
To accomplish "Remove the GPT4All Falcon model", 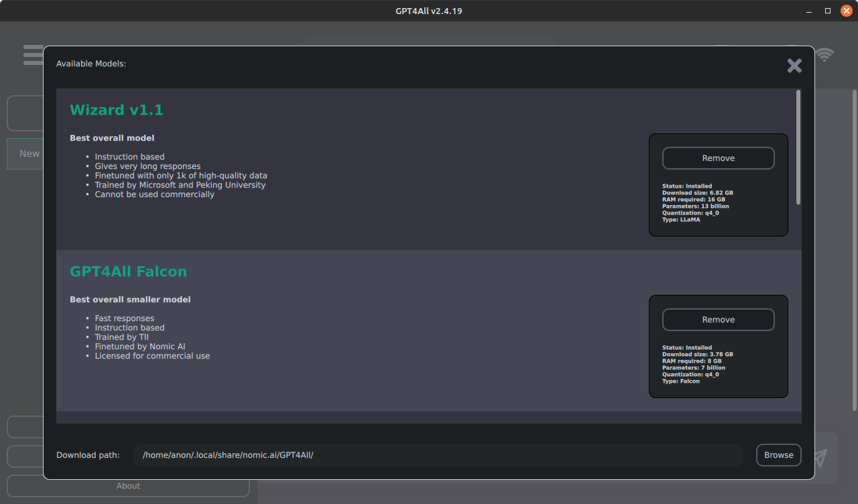I will click(x=719, y=320).
